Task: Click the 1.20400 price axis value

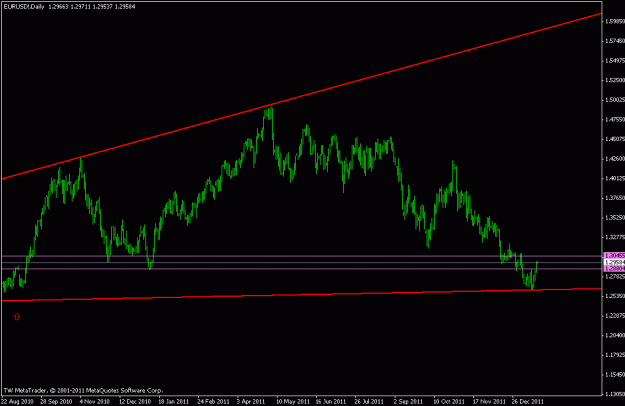Action: tap(615, 335)
